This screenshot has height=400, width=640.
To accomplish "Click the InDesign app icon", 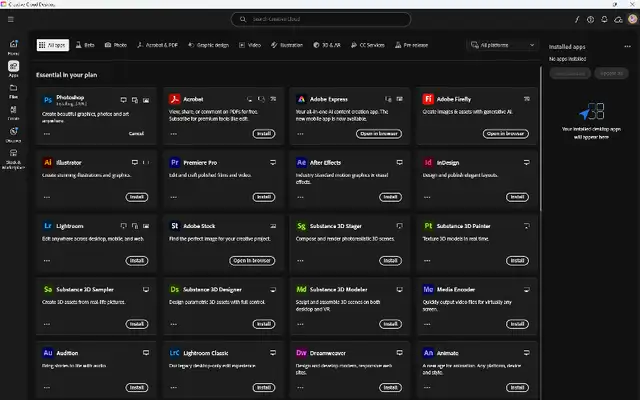I will tap(428, 162).
